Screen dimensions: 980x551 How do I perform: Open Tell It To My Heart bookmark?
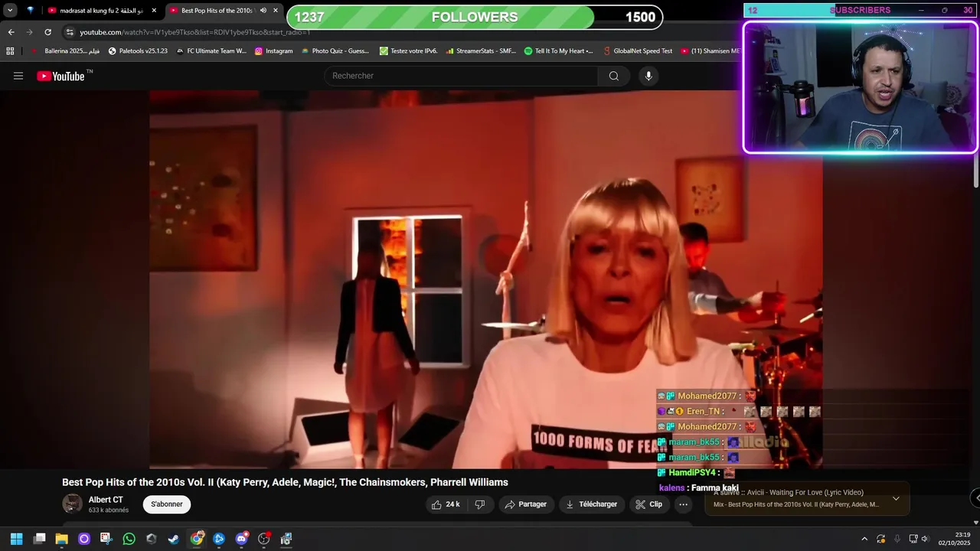(559, 51)
